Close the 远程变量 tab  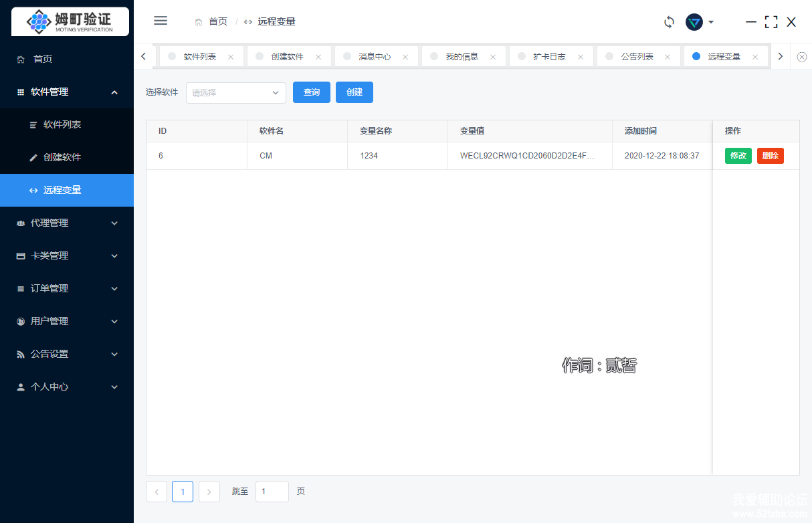click(755, 57)
